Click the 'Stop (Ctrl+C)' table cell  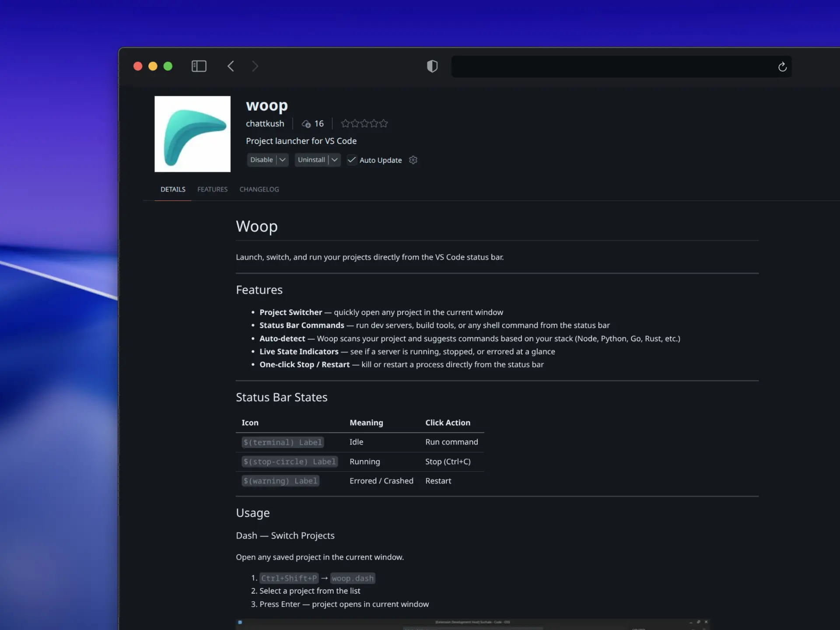448,462
